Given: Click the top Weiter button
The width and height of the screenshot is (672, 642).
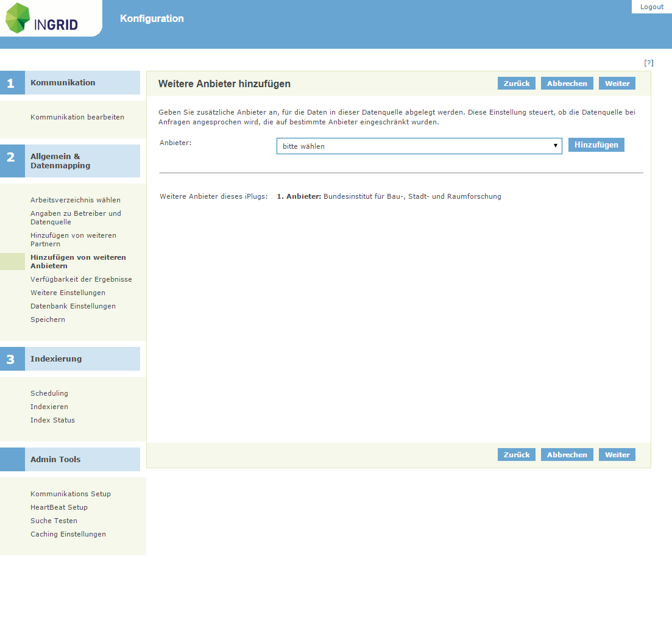Looking at the screenshot, I should tap(617, 84).
